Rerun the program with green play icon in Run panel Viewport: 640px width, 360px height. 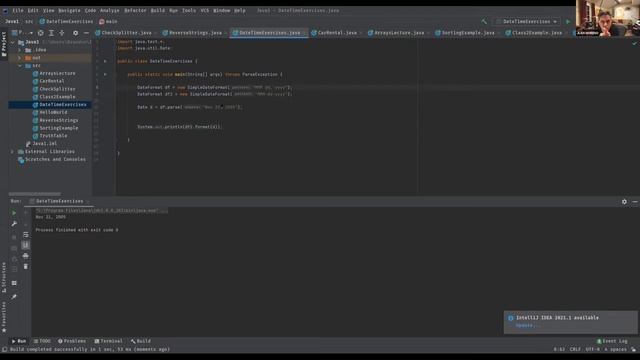(14, 213)
